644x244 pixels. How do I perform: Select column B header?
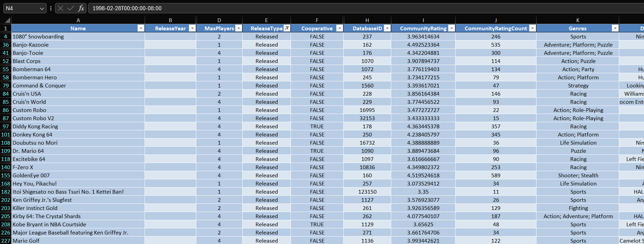pyautogui.click(x=170, y=20)
